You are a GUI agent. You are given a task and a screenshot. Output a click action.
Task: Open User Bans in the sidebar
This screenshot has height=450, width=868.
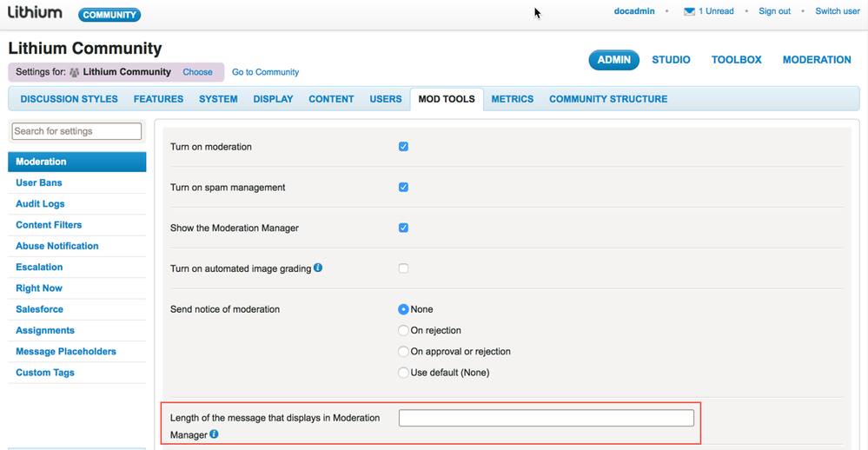click(39, 182)
